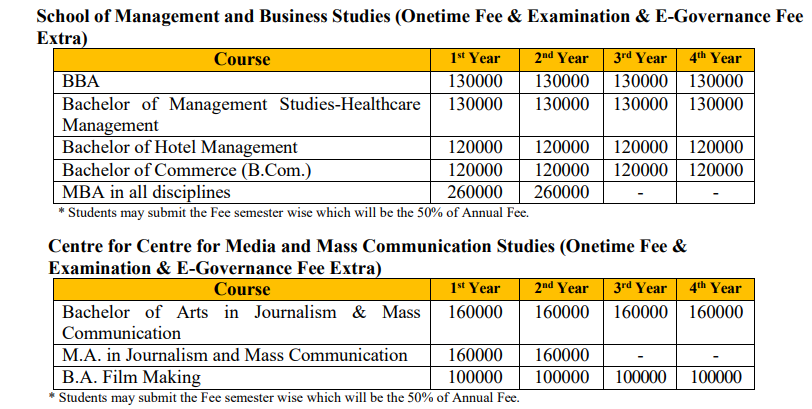Image resolution: width=812 pixels, height=409 pixels.
Task: Click the semester fee footnote under the Media table
Action: [x=288, y=397]
